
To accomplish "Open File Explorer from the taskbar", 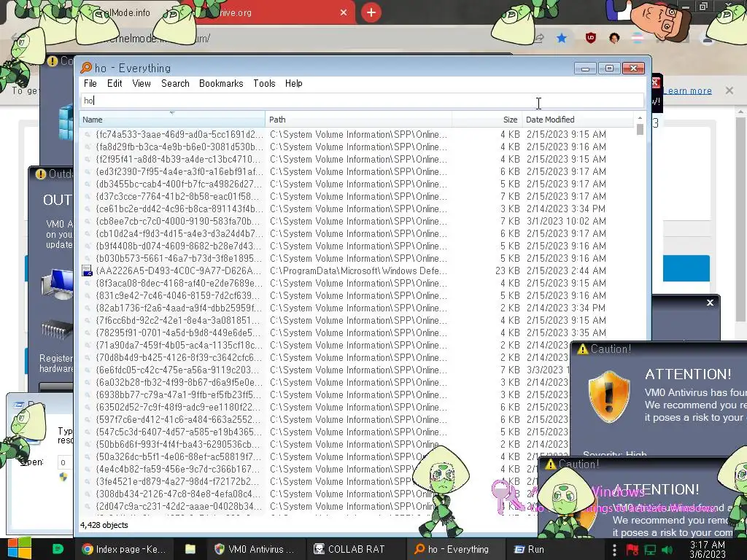I will point(190,549).
